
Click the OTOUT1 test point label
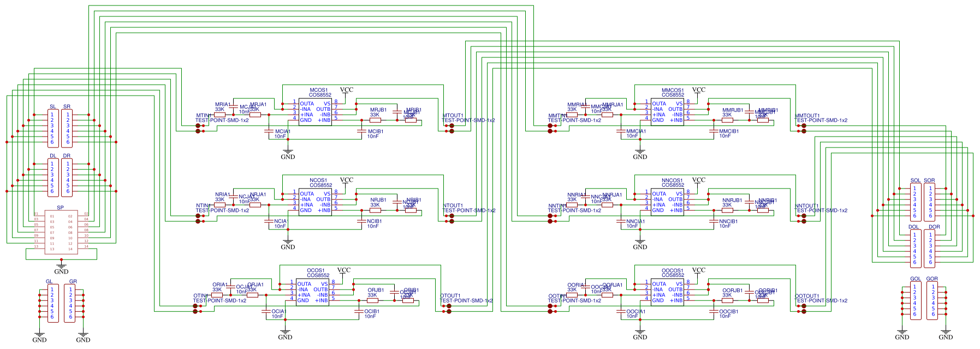450,296
